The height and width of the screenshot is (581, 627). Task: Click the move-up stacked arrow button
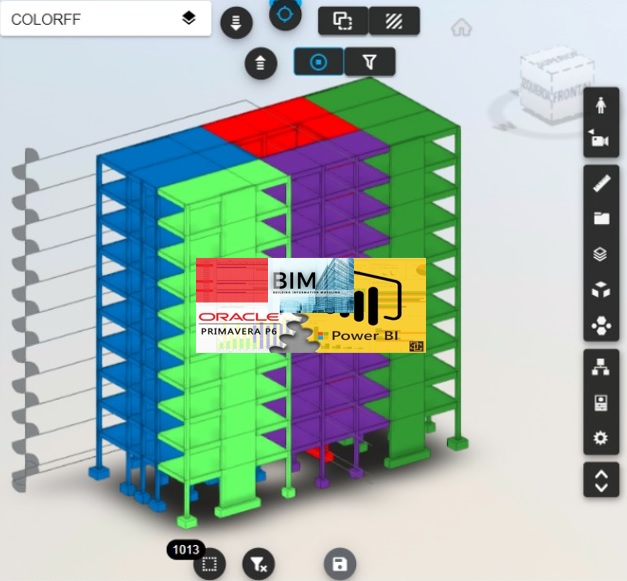(x=261, y=63)
